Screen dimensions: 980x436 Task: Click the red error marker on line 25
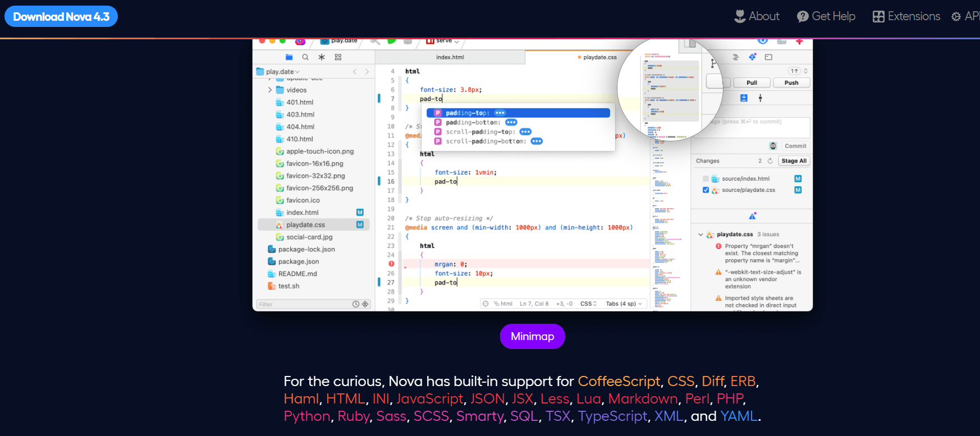391,264
